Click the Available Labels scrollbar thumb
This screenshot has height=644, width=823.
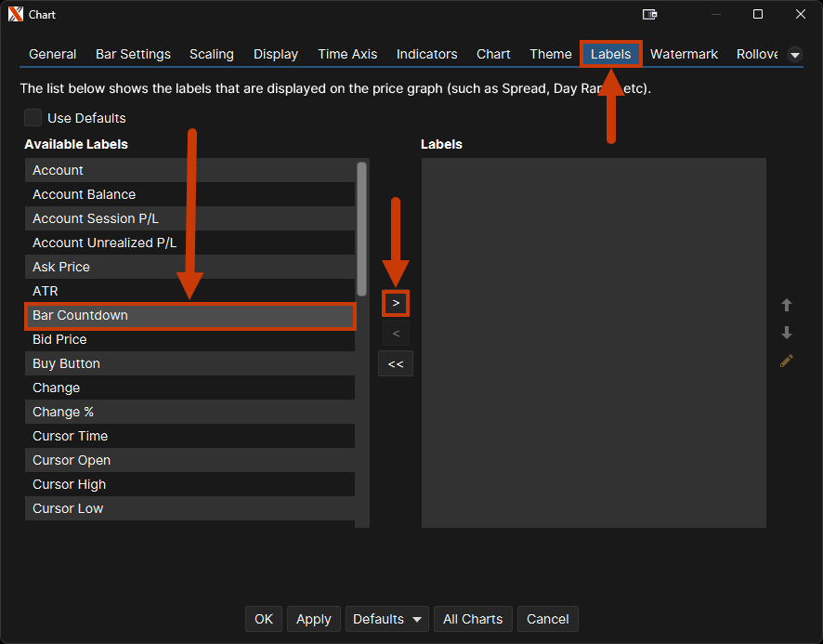pyautogui.click(x=362, y=228)
